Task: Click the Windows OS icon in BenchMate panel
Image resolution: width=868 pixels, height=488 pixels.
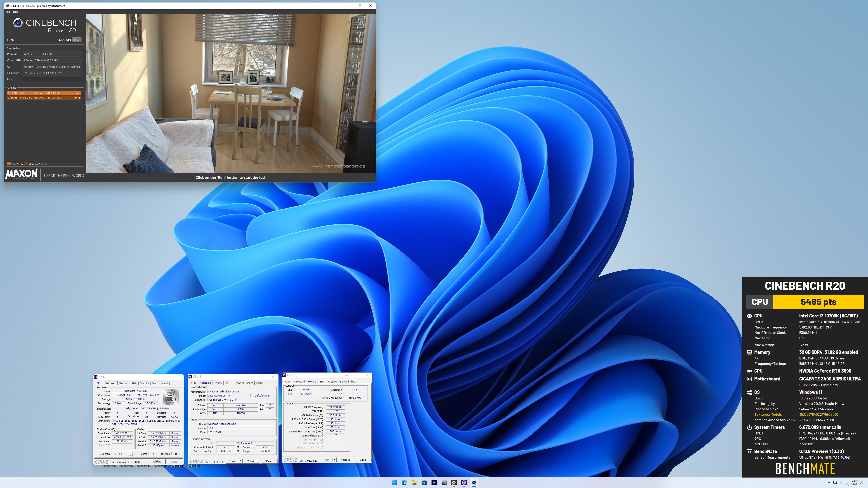Action: [x=749, y=392]
